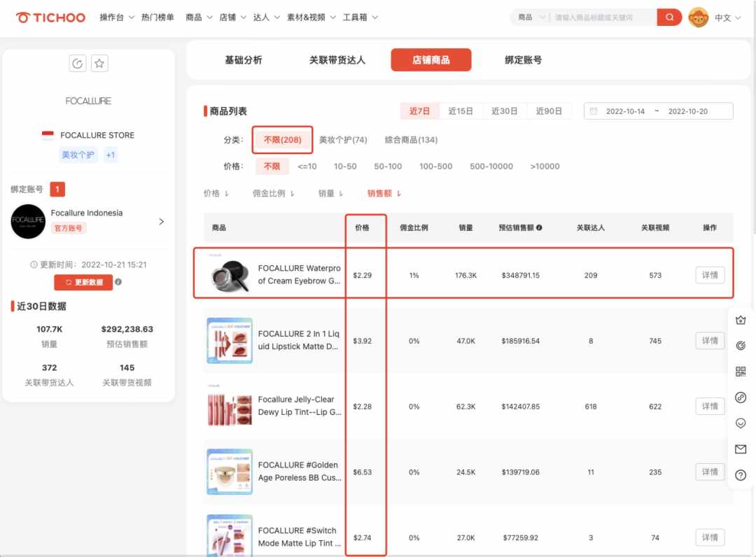The width and height of the screenshot is (756, 557).
Task: Click the link icon in right sidebar
Action: pos(741,397)
